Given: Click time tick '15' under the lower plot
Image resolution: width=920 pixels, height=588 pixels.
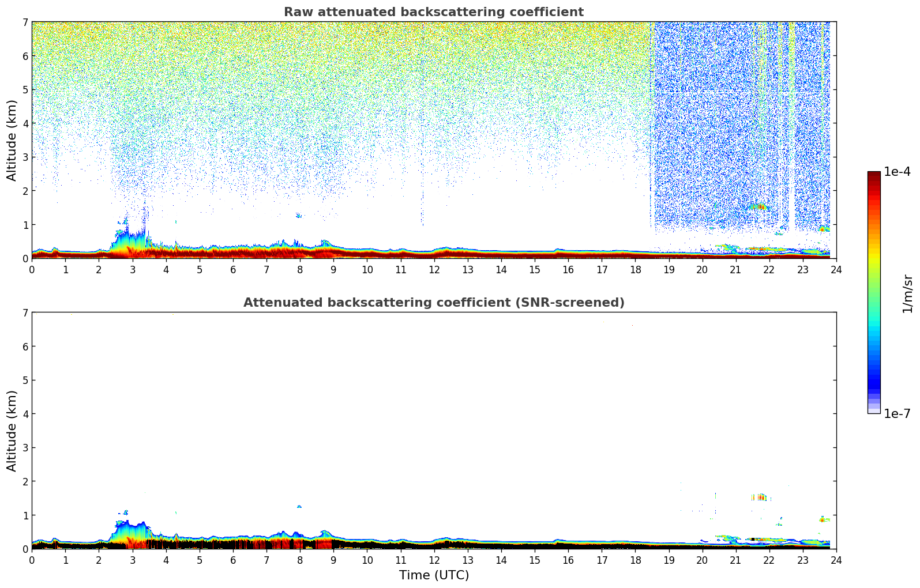Looking at the screenshot, I should click(x=535, y=560).
